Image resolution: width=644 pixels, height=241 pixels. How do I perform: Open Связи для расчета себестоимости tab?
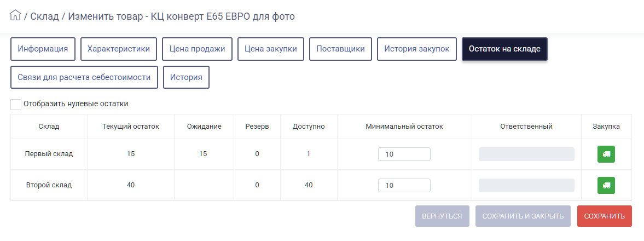(x=84, y=77)
